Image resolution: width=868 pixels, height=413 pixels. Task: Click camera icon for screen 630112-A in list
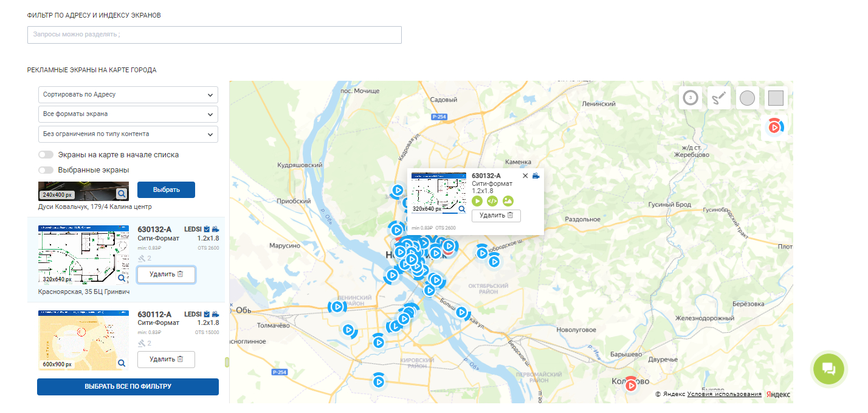click(215, 314)
